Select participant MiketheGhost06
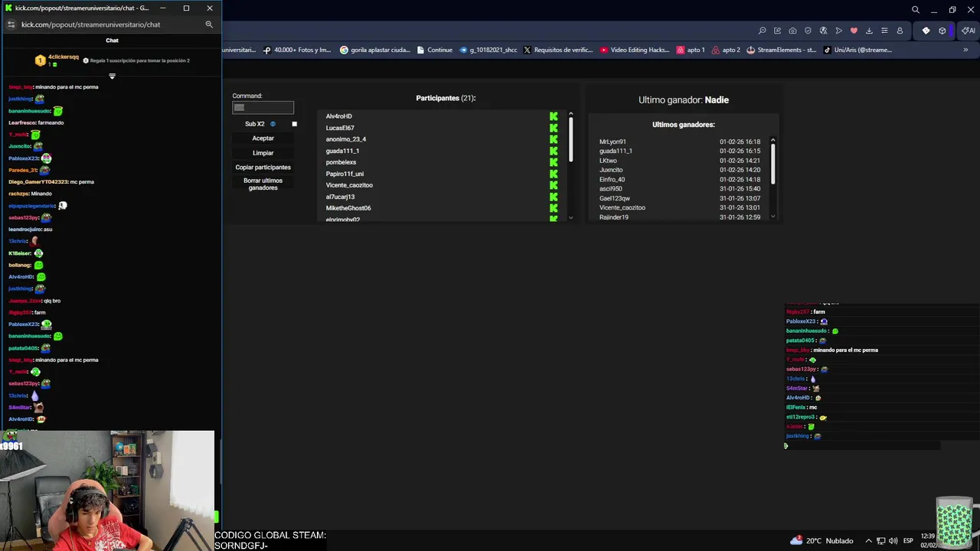The image size is (980, 551). click(348, 208)
